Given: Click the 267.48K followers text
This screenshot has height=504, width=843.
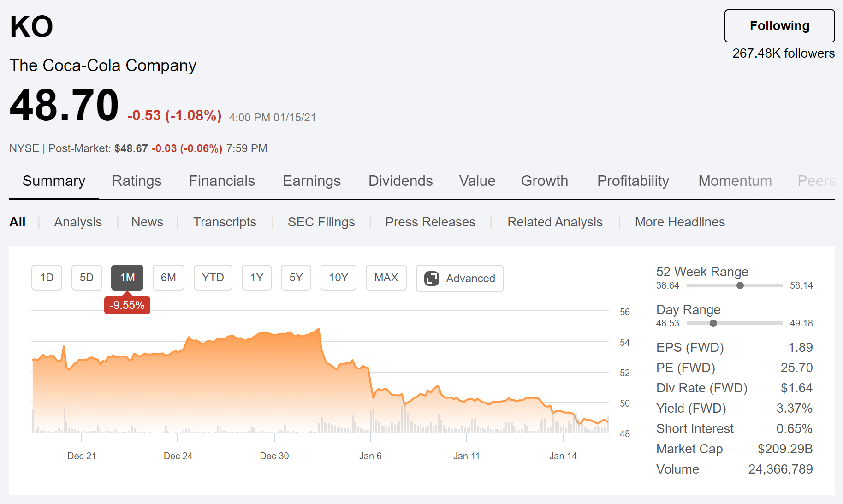Looking at the screenshot, I should tap(784, 53).
